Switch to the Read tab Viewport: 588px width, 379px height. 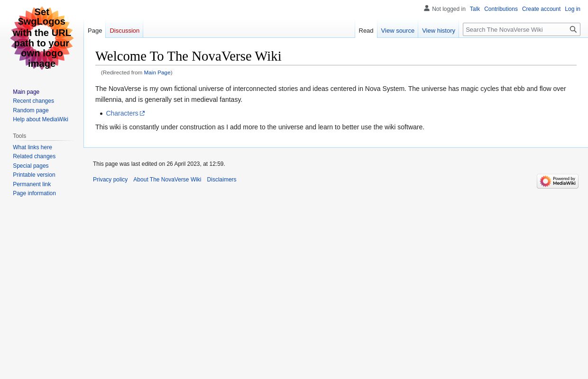[366, 30]
